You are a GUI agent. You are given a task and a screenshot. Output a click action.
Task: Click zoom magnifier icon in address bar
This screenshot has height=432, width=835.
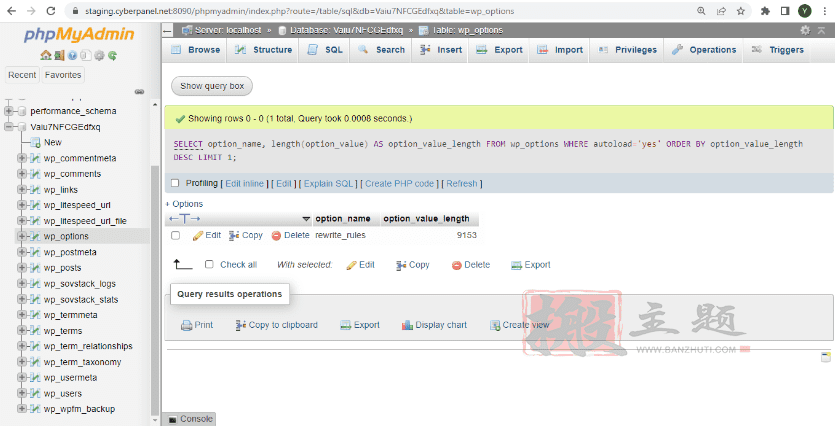click(702, 11)
